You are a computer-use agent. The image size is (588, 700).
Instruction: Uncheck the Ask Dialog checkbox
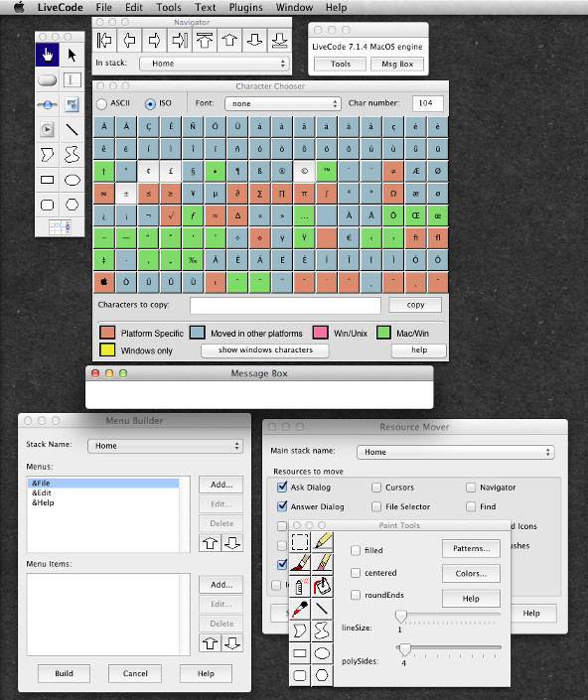(282, 488)
